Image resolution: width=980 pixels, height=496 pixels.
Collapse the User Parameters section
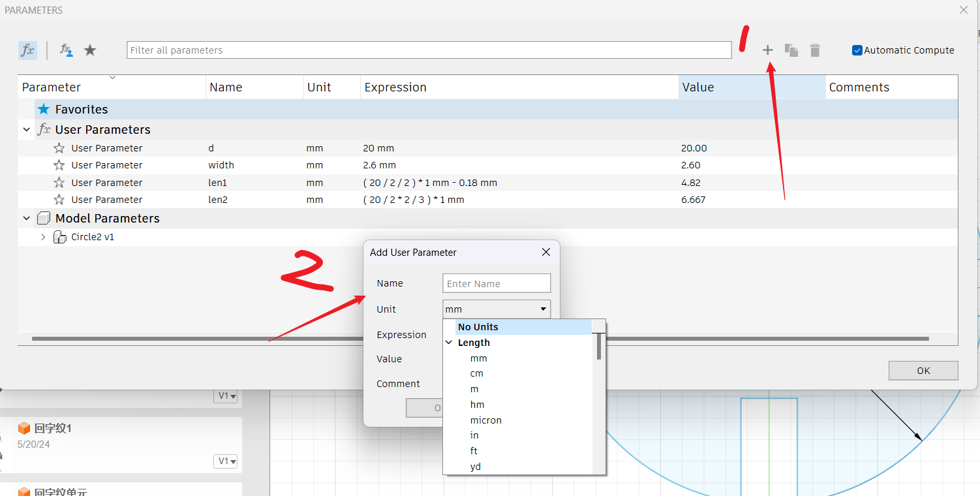(27, 130)
